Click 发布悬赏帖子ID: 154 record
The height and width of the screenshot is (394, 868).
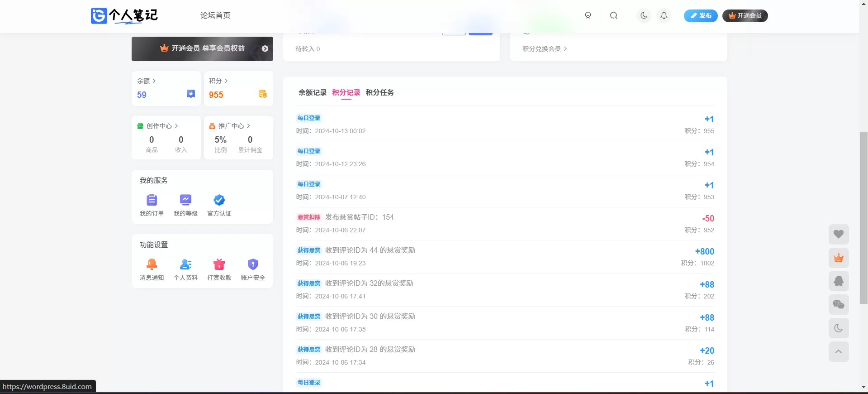[360, 217]
